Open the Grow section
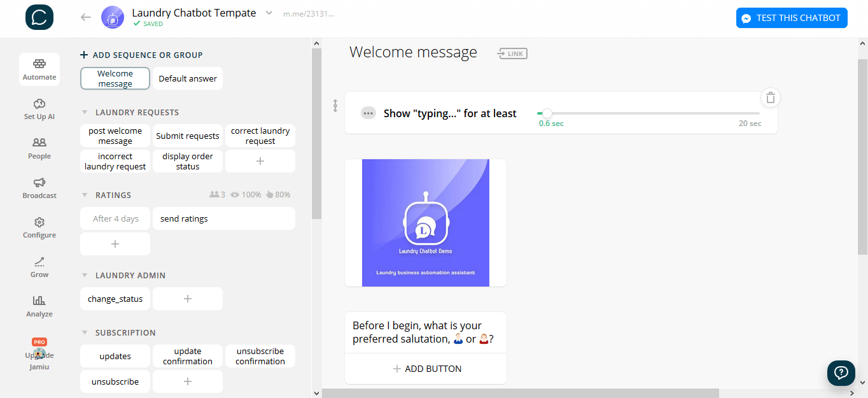The height and width of the screenshot is (398, 868). tap(39, 267)
